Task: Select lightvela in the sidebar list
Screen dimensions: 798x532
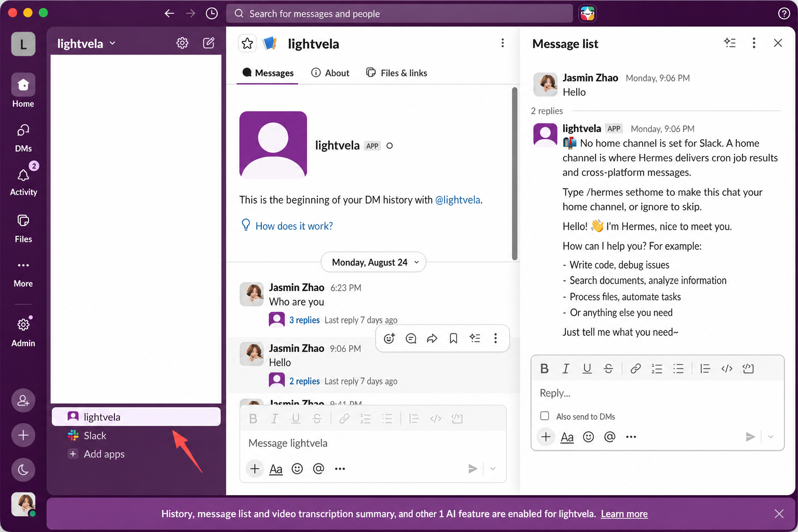Action: click(136, 417)
